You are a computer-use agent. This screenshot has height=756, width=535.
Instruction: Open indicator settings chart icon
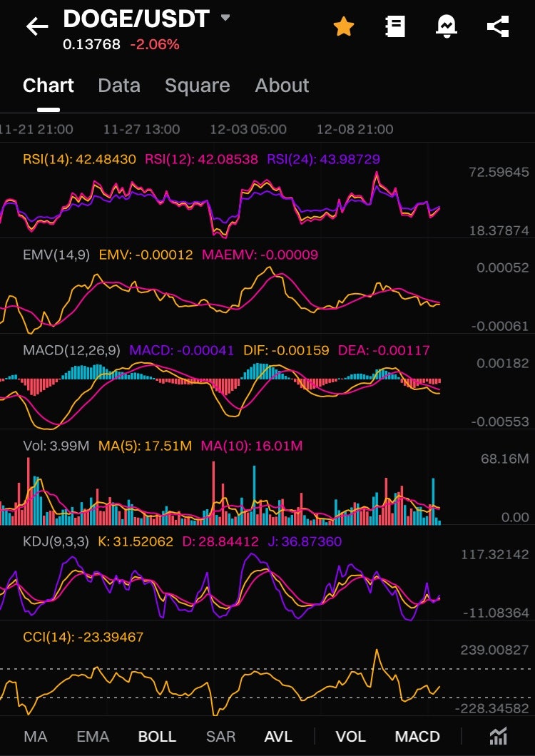point(498,736)
